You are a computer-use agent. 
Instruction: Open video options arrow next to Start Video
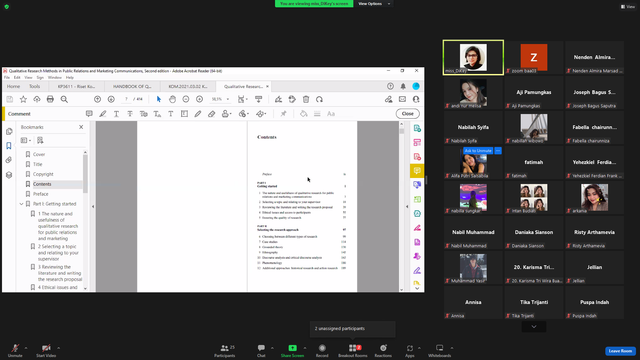pyautogui.click(x=58, y=348)
